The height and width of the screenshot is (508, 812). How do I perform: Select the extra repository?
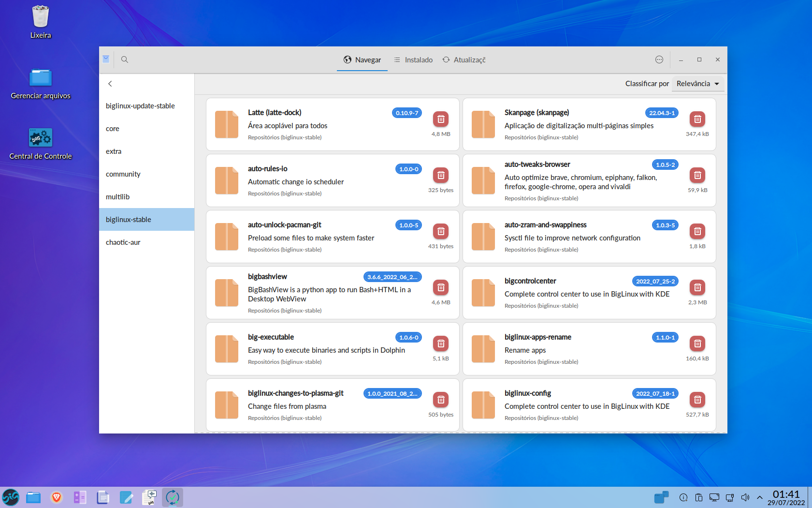pyautogui.click(x=147, y=151)
